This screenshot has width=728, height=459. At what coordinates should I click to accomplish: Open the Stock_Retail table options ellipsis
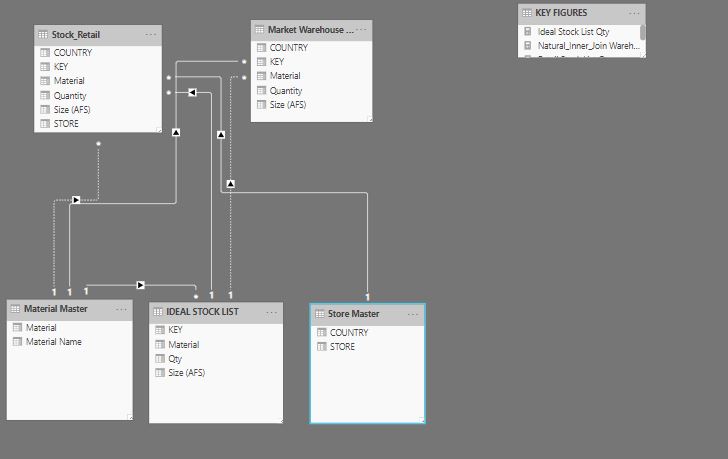coord(150,35)
